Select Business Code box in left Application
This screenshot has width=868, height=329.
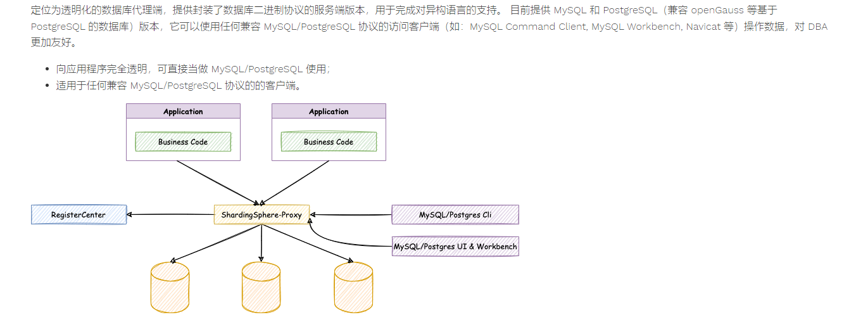(183, 142)
